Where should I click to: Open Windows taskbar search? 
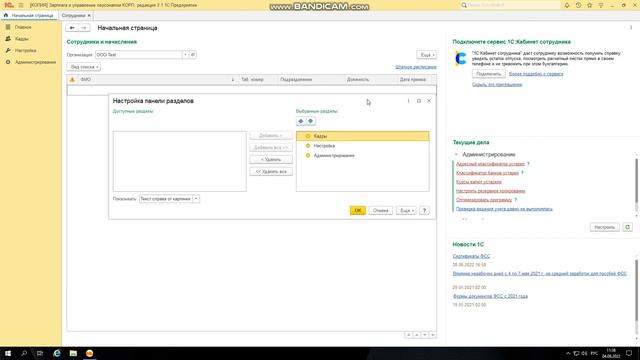click(24, 353)
